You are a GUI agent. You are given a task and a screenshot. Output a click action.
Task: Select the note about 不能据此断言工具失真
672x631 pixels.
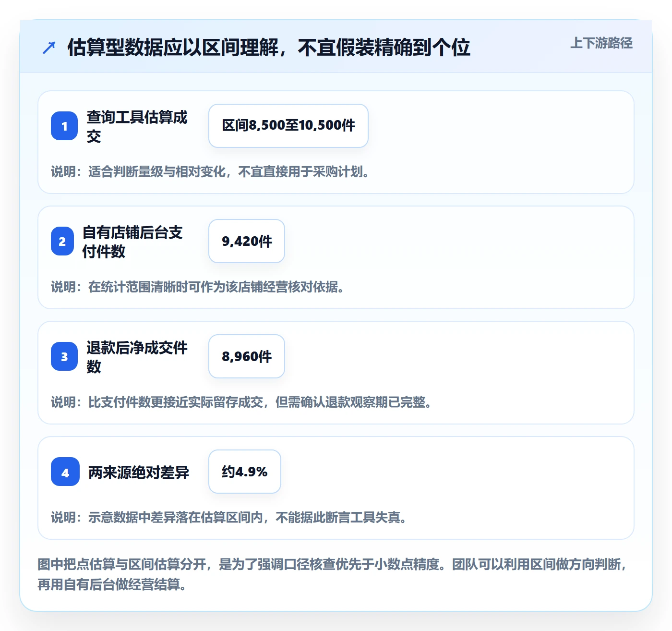click(229, 518)
